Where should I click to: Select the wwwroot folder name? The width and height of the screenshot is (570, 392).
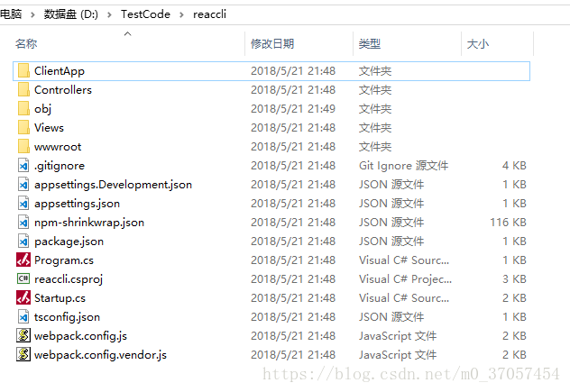(58, 147)
